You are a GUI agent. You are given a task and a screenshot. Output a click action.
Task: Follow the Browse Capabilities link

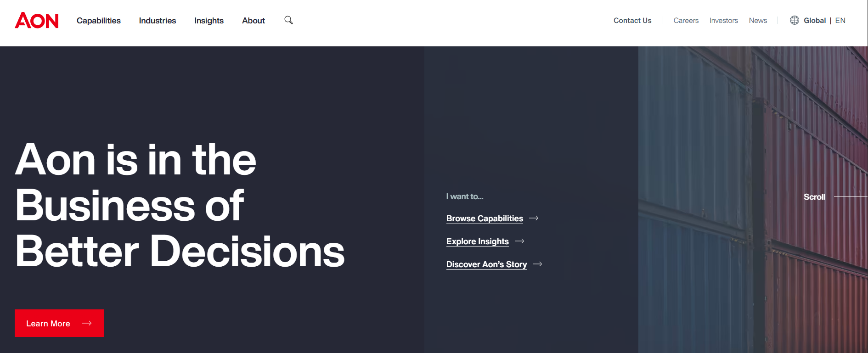[x=485, y=219]
